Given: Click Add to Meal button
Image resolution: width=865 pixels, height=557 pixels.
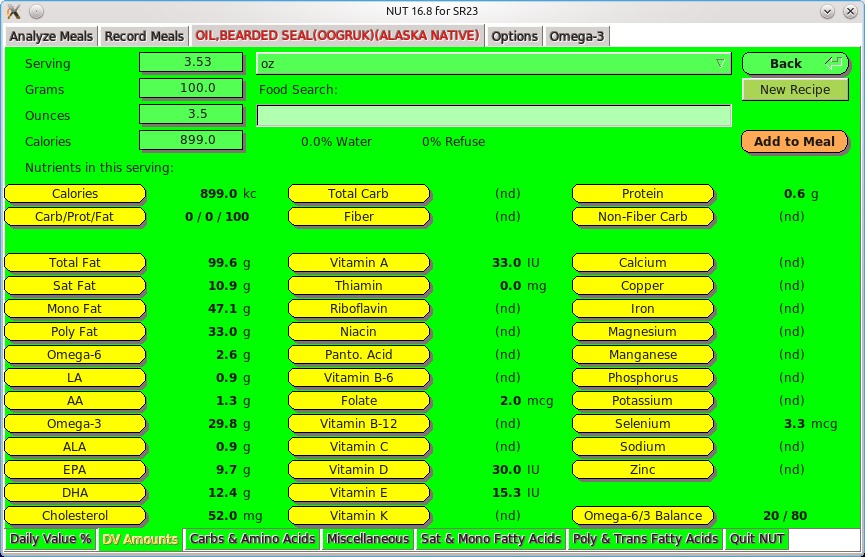Looking at the screenshot, I should (794, 141).
